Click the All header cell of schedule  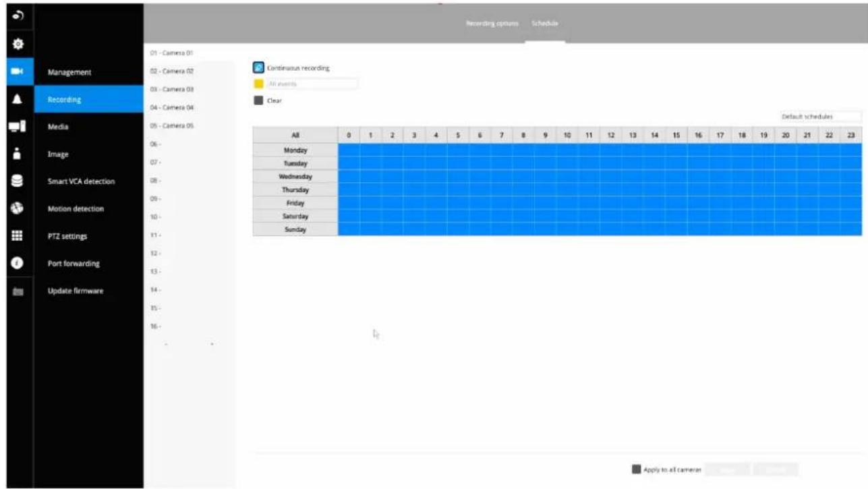(295, 136)
